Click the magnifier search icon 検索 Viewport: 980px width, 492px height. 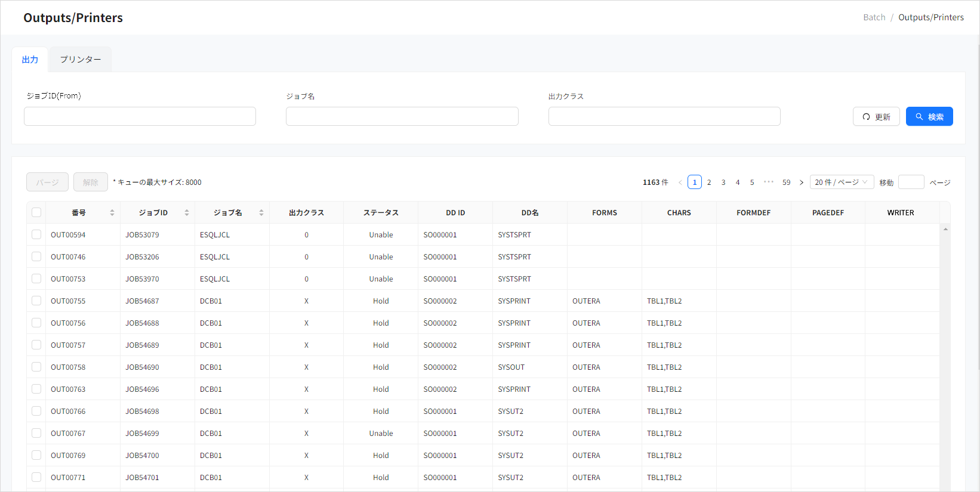919,117
